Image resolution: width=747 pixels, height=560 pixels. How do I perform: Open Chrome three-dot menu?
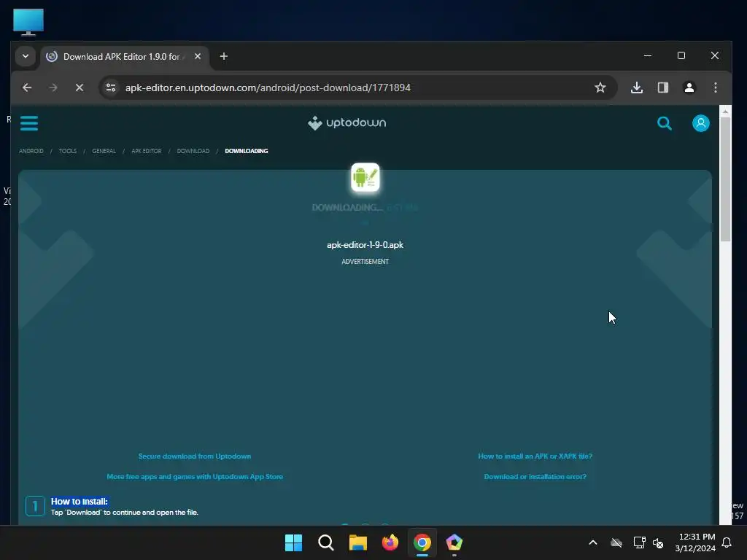[x=716, y=87]
